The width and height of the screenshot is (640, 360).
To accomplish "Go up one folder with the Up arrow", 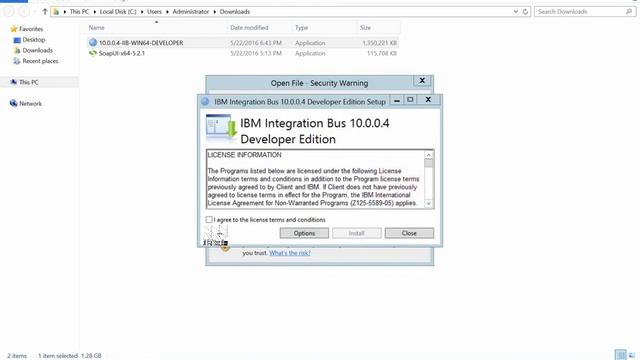I will (x=45, y=11).
